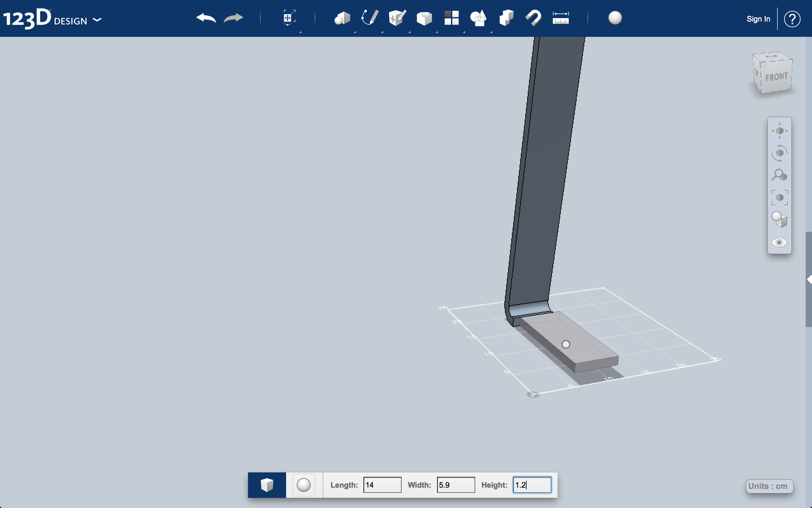
Task: Toggle the show/hide eye icon
Action: [x=779, y=242]
